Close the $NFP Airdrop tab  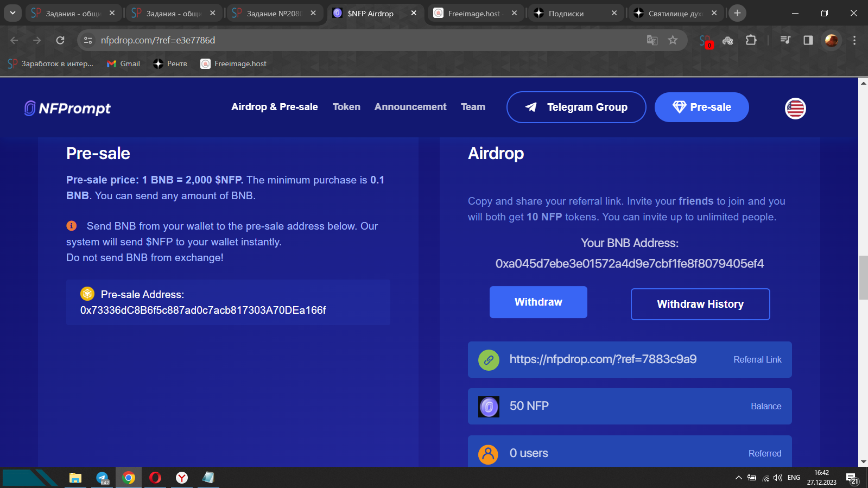pyautogui.click(x=414, y=13)
